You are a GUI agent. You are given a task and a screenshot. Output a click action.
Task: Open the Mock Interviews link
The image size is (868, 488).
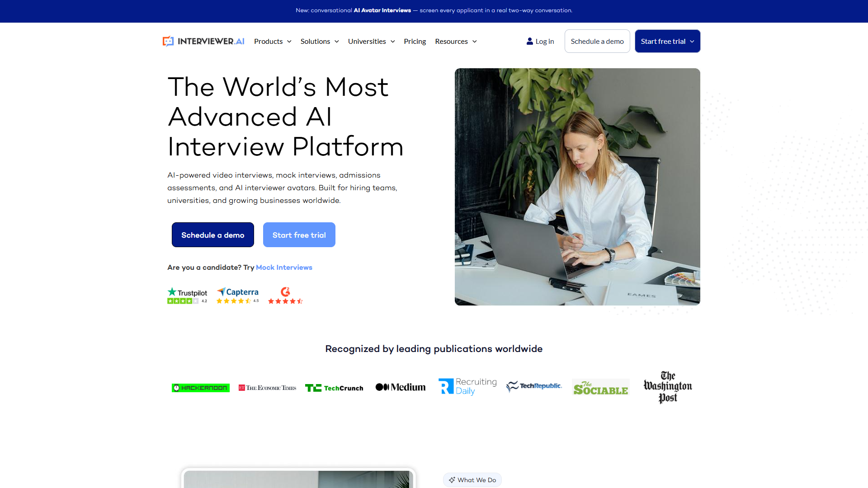pyautogui.click(x=284, y=267)
